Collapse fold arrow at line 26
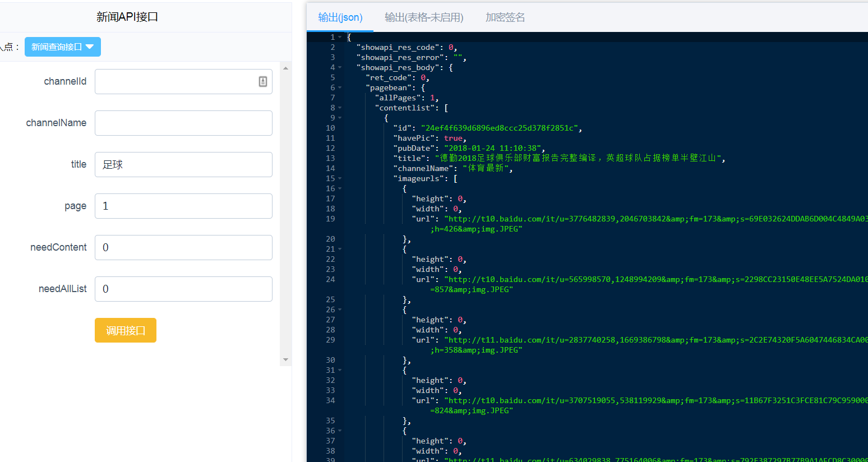The width and height of the screenshot is (868, 462). [x=340, y=309]
